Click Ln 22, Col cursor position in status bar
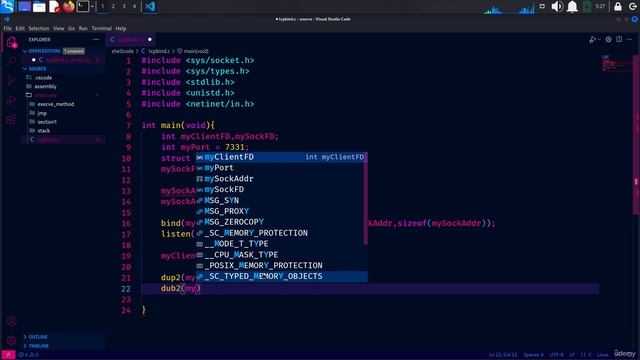640x360 pixels. tap(503, 355)
